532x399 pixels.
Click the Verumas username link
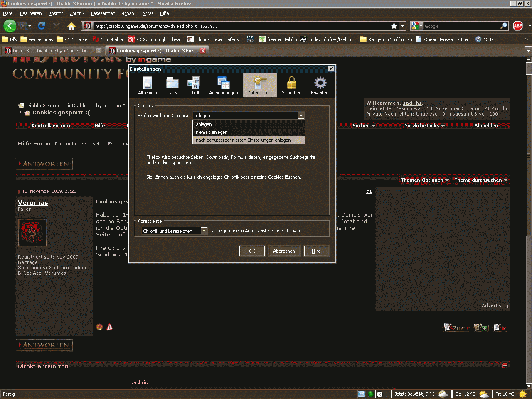33,203
